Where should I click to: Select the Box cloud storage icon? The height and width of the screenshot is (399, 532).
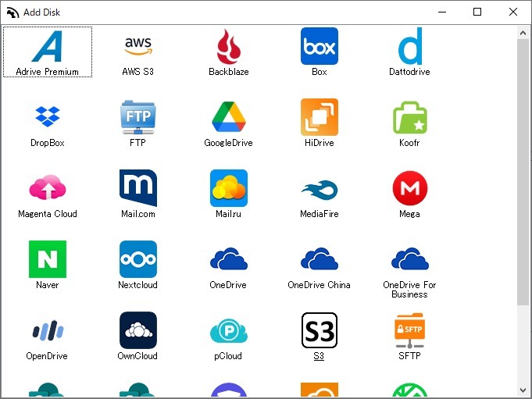tap(320, 46)
